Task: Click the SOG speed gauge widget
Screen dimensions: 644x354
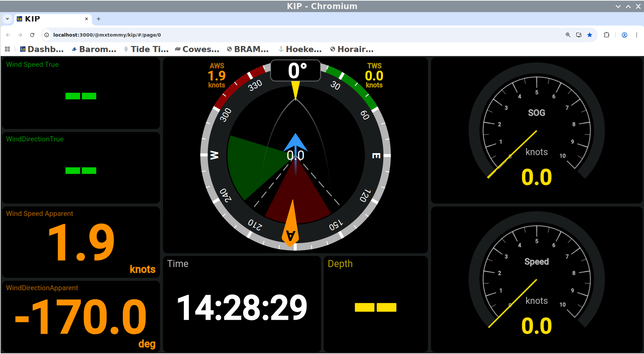Action: tap(536, 130)
